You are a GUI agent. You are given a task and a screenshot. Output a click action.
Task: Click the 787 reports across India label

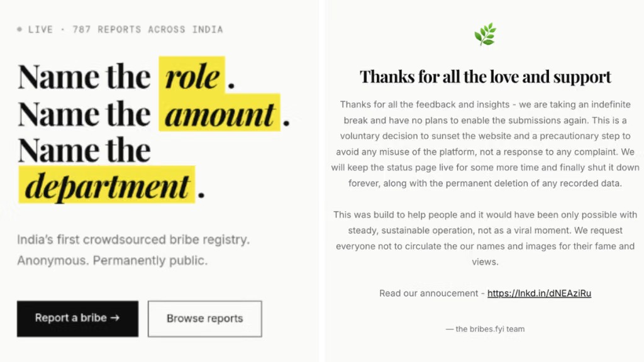[x=148, y=30]
